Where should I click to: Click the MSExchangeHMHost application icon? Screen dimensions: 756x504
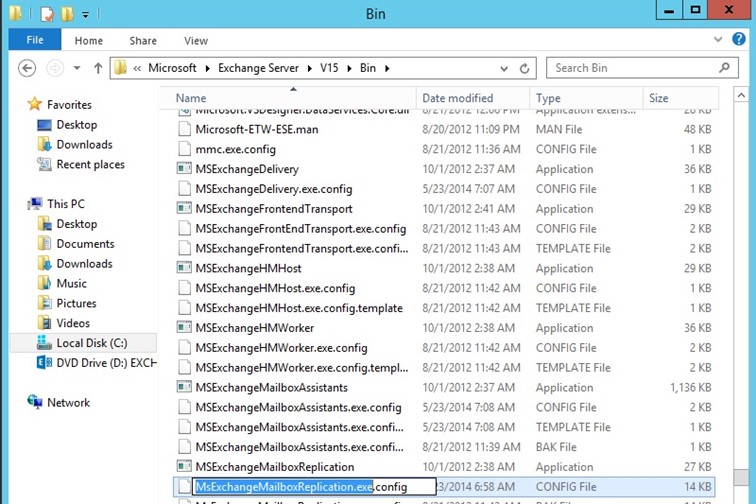pyautogui.click(x=184, y=268)
